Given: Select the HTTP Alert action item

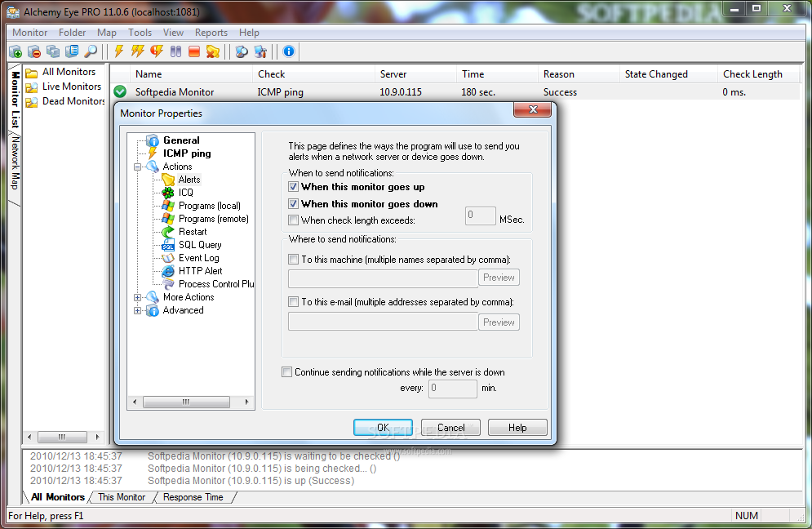Looking at the screenshot, I should [x=200, y=271].
